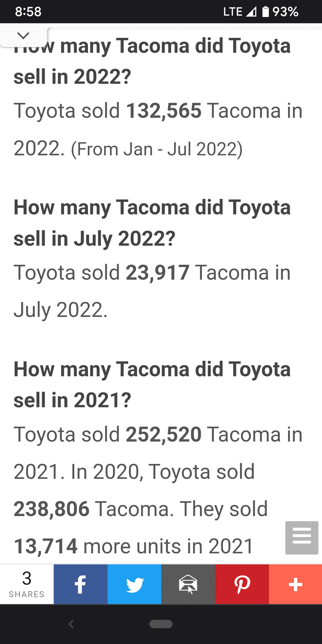
Task: Open more share options via the plus icon
Action: [x=295, y=584]
